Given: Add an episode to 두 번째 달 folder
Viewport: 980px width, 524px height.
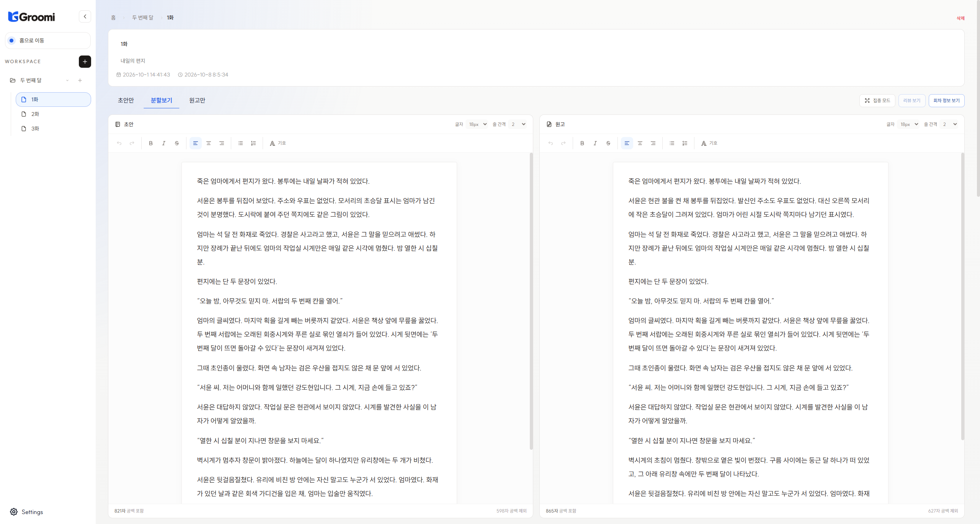Looking at the screenshot, I should (80, 80).
